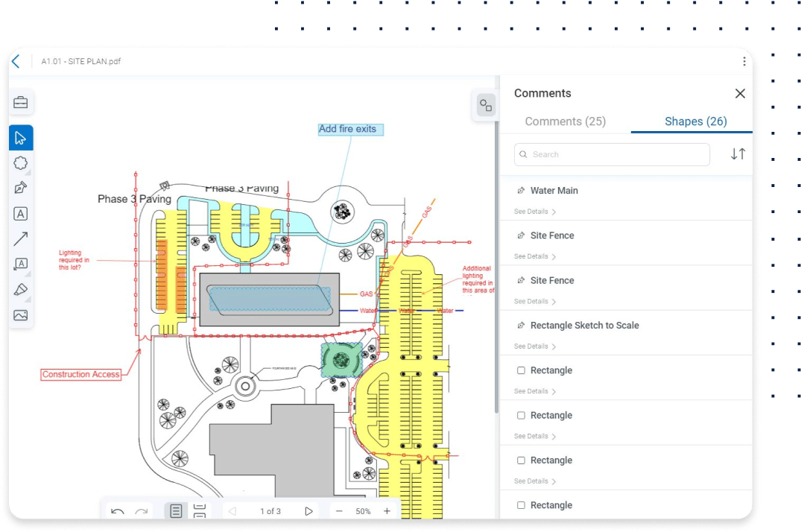Viewport: 801px width, 532px height.
Task: Check the first Rectangle checkbox
Action: coord(521,370)
